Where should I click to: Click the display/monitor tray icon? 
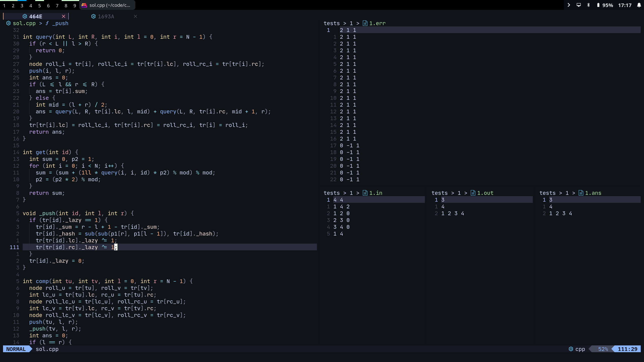click(x=579, y=5)
